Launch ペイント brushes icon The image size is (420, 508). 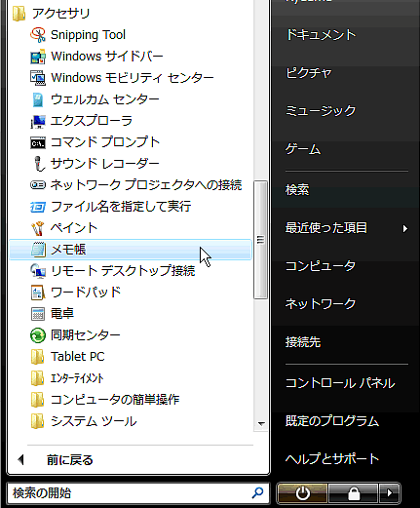coord(38,228)
